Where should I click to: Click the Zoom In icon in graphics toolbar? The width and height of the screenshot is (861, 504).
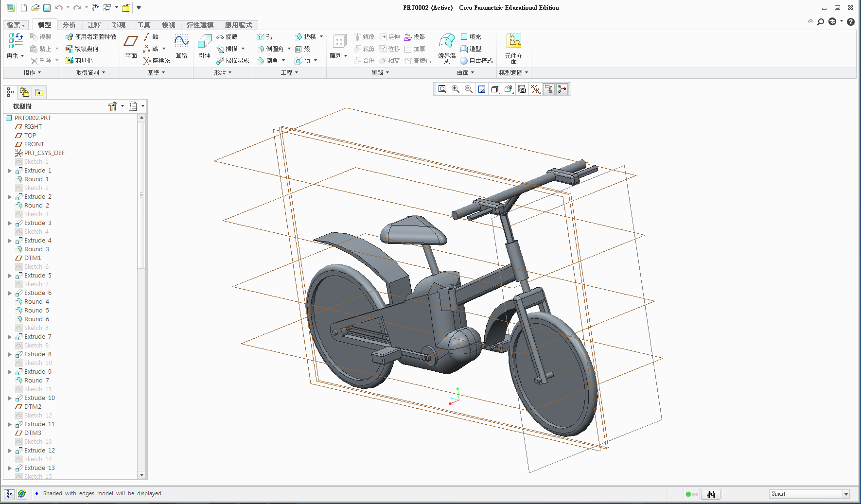(x=456, y=89)
